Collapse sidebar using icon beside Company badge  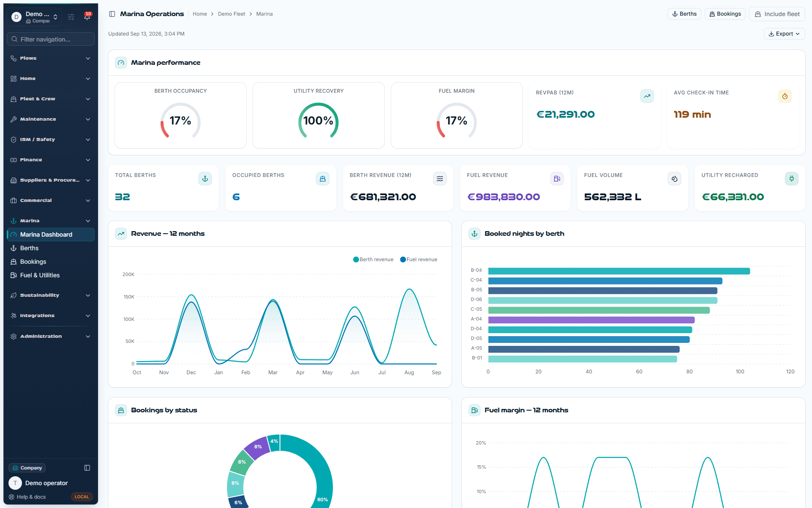click(x=87, y=468)
